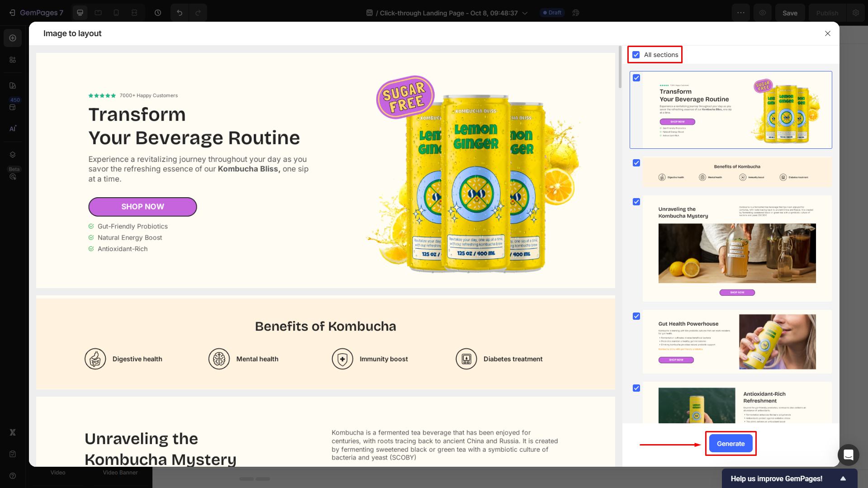Click the Generate button

730,443
